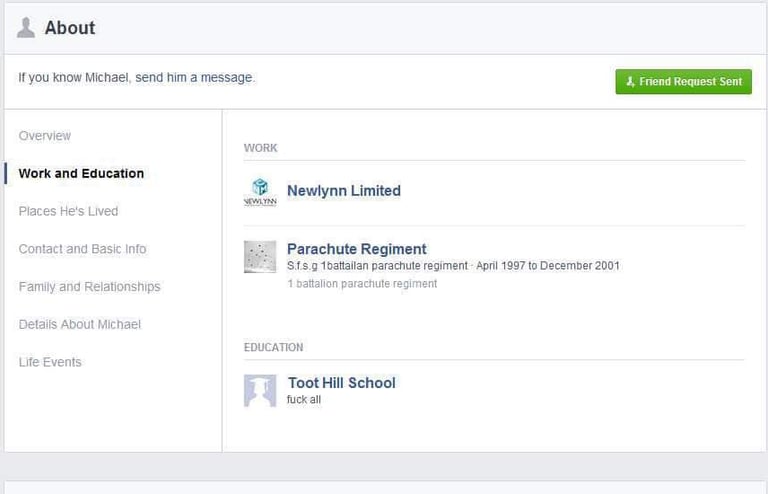View Family and Relationships section
The width and height of the screenshot is (768, 494).
(x=89, y=286)
